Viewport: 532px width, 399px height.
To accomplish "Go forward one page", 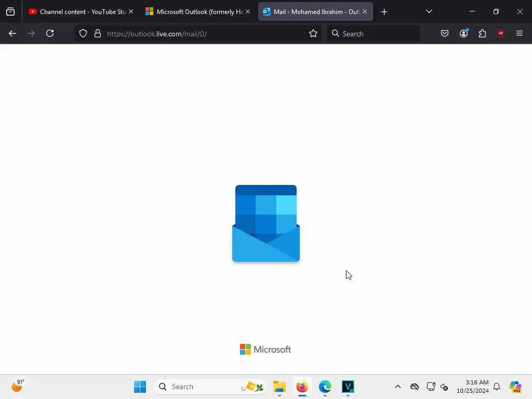I will tap(31, 33).
